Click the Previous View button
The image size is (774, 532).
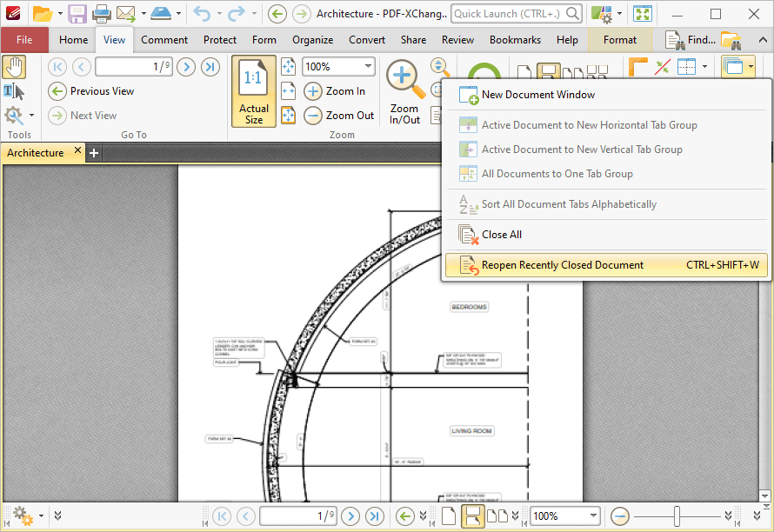click(x=91, y=91)
